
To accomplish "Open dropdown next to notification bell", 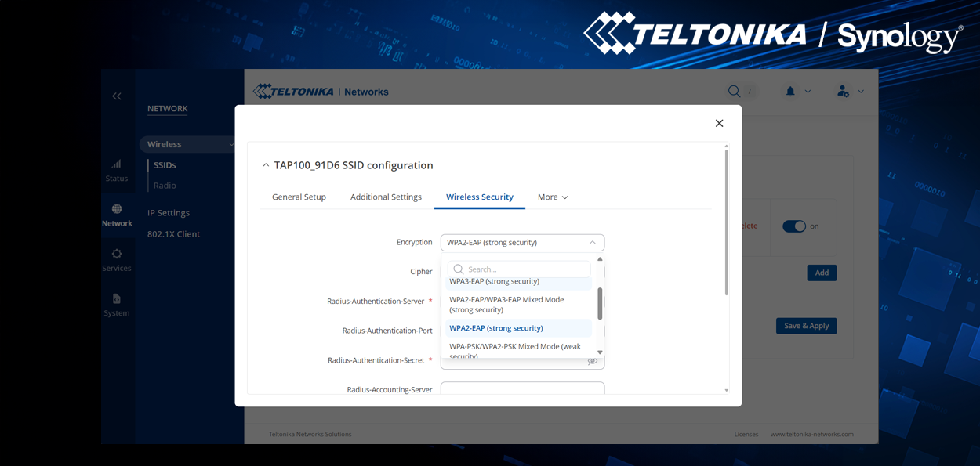I will tap(808, 92).
